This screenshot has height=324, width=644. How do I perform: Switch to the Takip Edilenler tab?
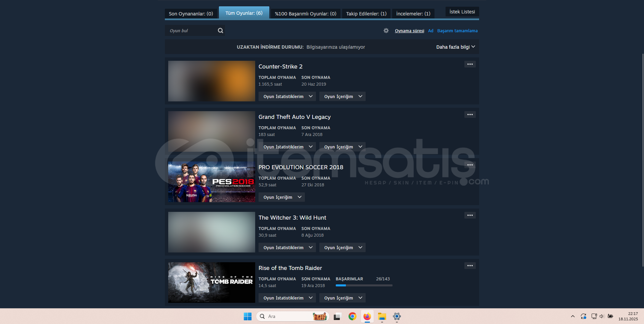(366, 14)
